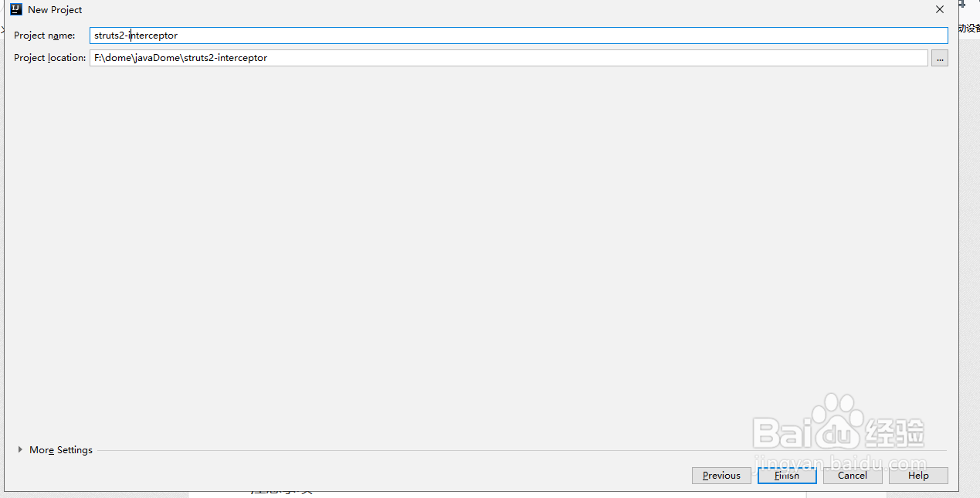Focus the Project name input field
Image resolution: width=980 pixels, height=498 pixels.
pyautogui.click(x=518, y=36)
